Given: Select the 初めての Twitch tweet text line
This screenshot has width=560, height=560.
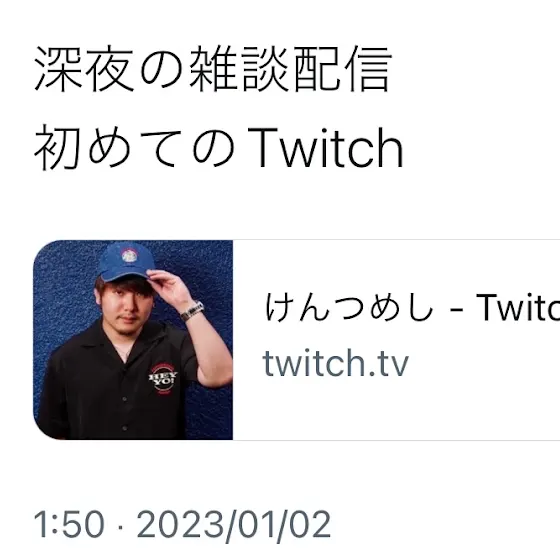Looking at the screenshot, I should tap(219, 147).
